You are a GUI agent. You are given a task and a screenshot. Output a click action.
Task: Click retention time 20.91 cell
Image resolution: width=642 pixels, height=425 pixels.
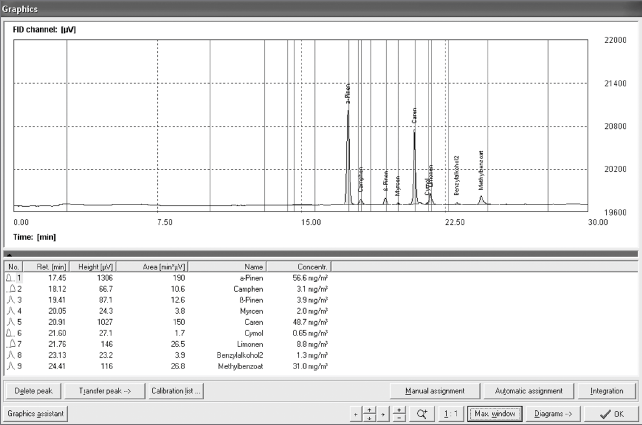[57, 322]
